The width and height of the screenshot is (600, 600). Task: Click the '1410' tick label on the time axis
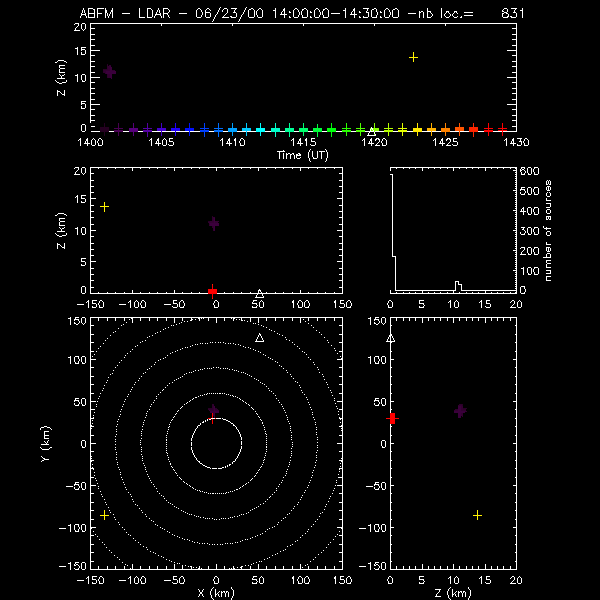(232, 142)
